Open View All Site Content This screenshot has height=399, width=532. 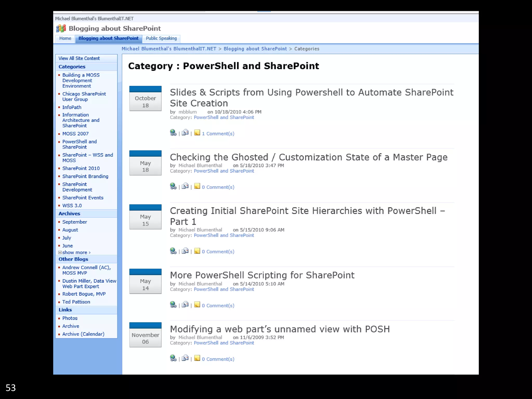coord(79,58)
